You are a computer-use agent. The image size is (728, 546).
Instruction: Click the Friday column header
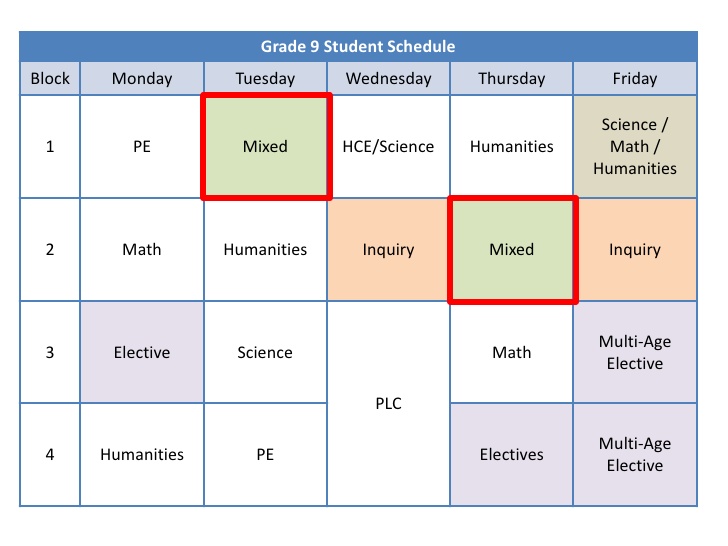click(635, 78)
